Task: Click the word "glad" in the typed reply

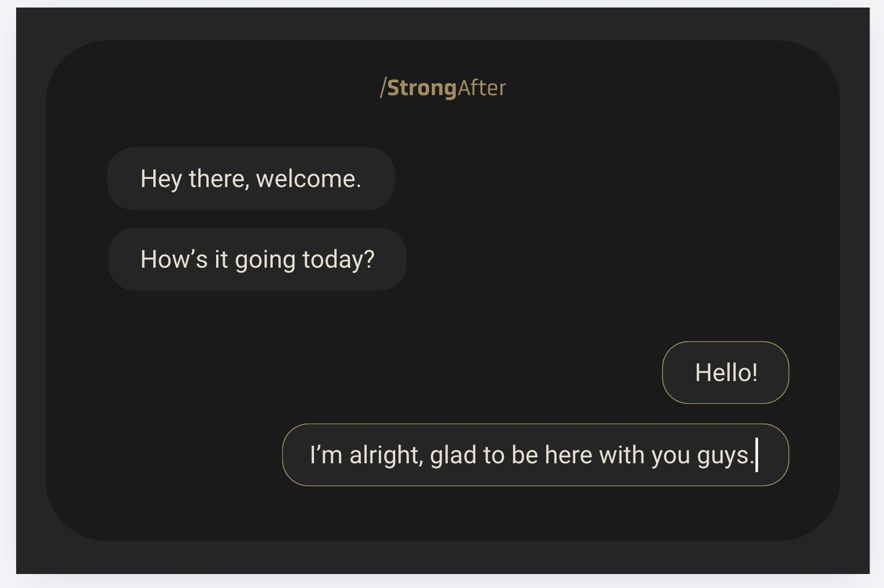Action: (453, 455)
